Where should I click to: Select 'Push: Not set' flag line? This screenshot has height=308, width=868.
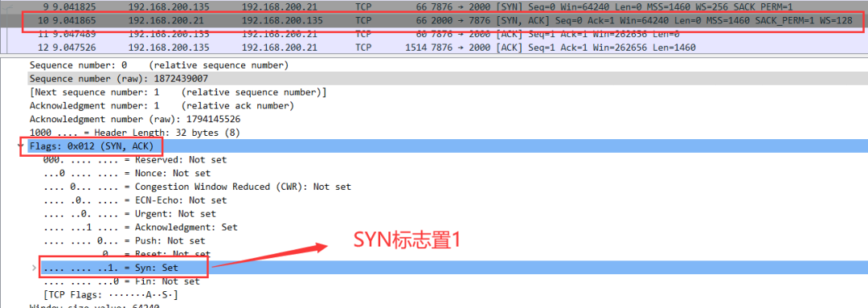(124, 241)
